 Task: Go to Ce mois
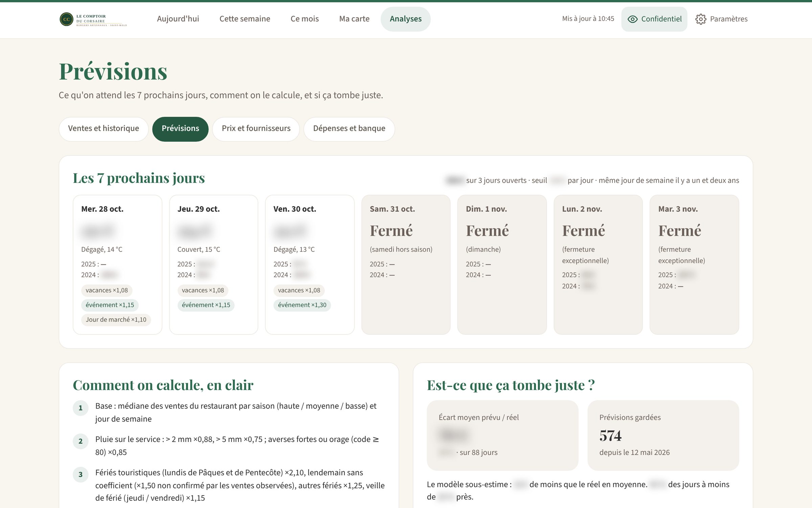pyautogui.click(x=304, y=19)
